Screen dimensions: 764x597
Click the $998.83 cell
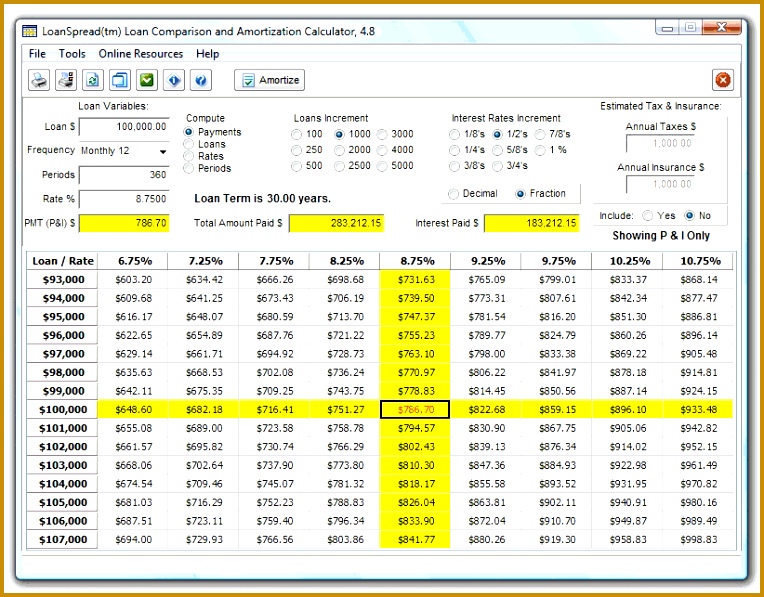coord(698,539)
